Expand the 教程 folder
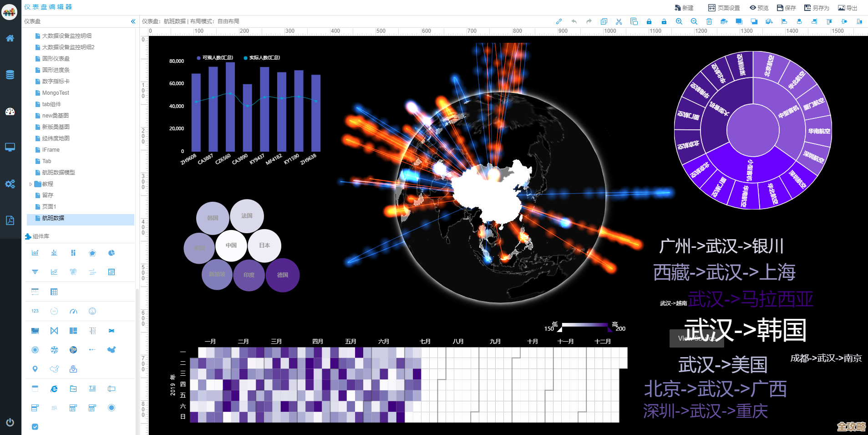Image resolution: width=868 pixels, height=435 pixels. click(30, 184)
